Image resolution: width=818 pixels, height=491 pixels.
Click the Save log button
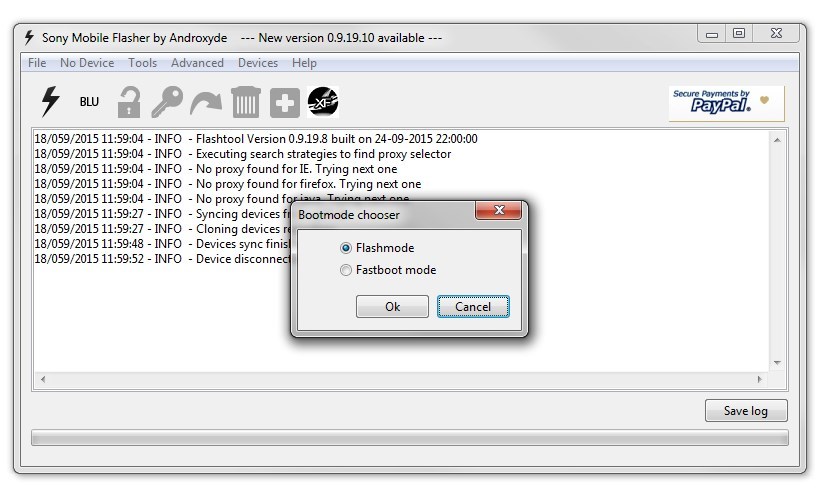coord(746,411)
